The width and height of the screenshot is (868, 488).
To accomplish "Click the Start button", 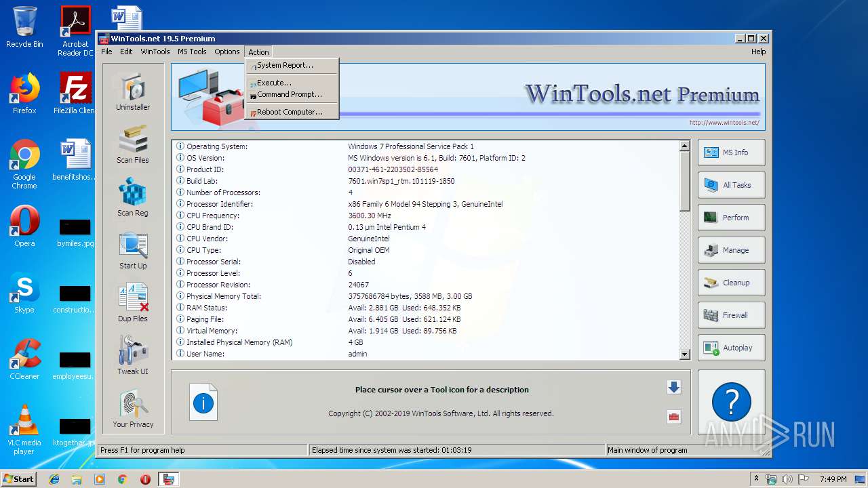I will 19,479.
